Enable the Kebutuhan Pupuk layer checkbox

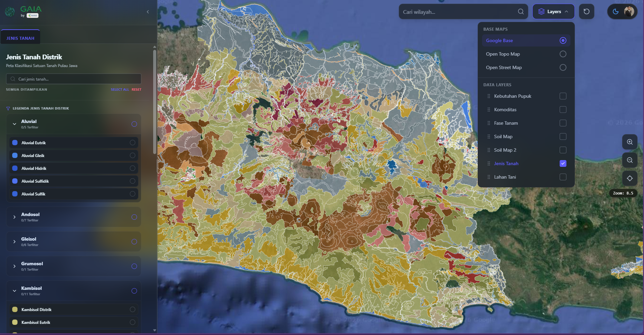[x=563, y=96]
